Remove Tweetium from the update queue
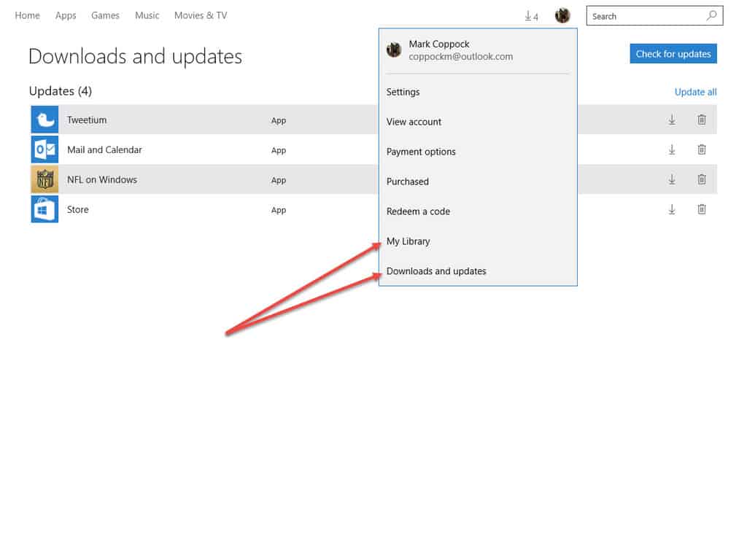The width and height of the screenshot is (747, 560). 702,120
